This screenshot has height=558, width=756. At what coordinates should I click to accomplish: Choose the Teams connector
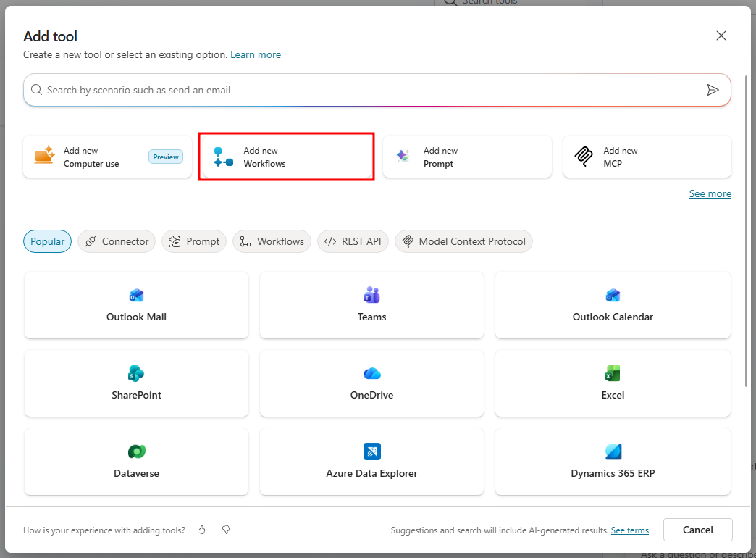coord(371,305)
